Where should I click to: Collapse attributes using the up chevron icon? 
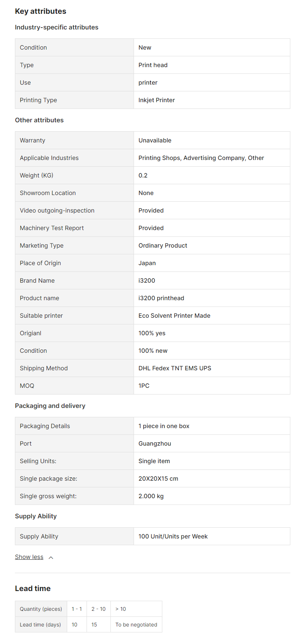coord(51,557)
